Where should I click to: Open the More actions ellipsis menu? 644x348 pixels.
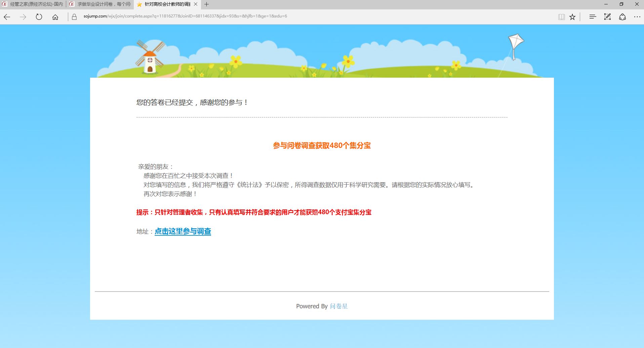tap(637, 17)
